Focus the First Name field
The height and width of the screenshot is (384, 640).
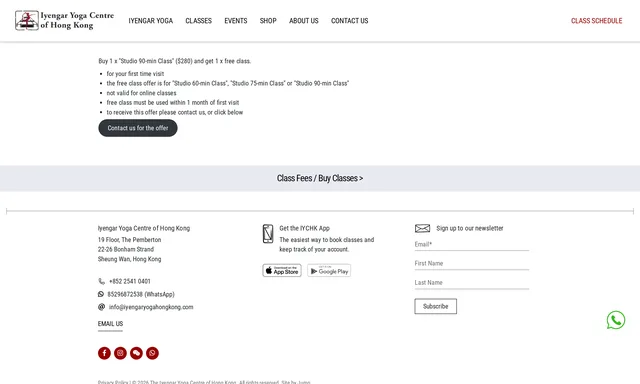tap(472, 264)
